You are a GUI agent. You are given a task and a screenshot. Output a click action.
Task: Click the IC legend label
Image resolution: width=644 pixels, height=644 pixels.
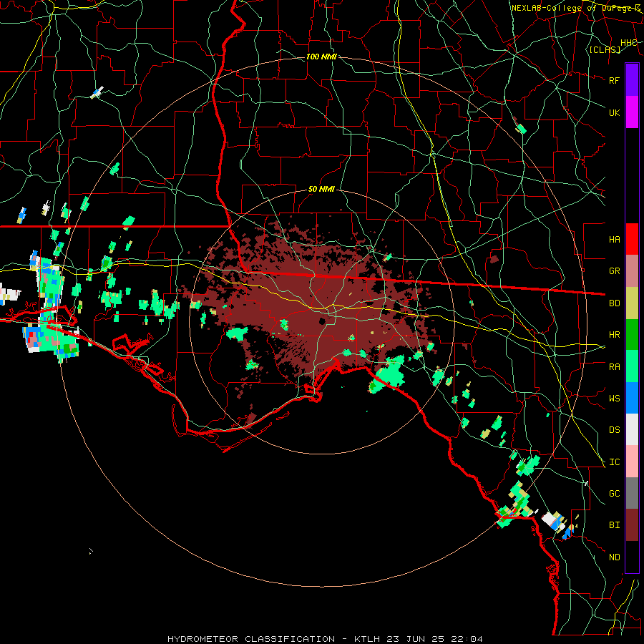(615, 462)
